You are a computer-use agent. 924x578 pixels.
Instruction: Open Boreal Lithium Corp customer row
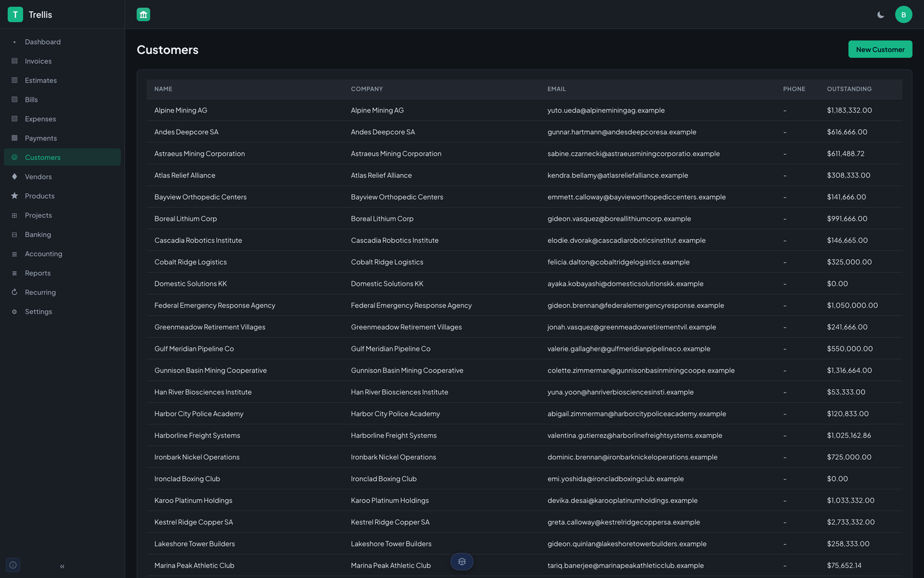click(x=524, y=219)
